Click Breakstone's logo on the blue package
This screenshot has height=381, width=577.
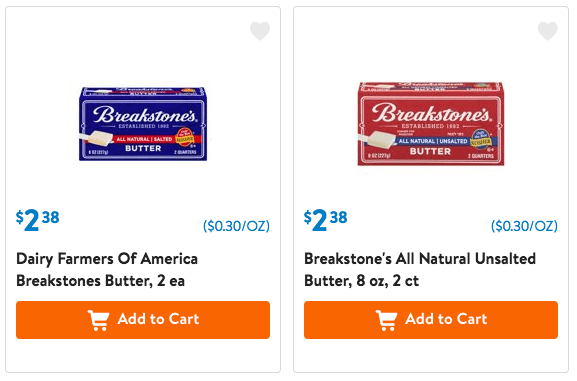pyautogui.click(x=144, y=114)
